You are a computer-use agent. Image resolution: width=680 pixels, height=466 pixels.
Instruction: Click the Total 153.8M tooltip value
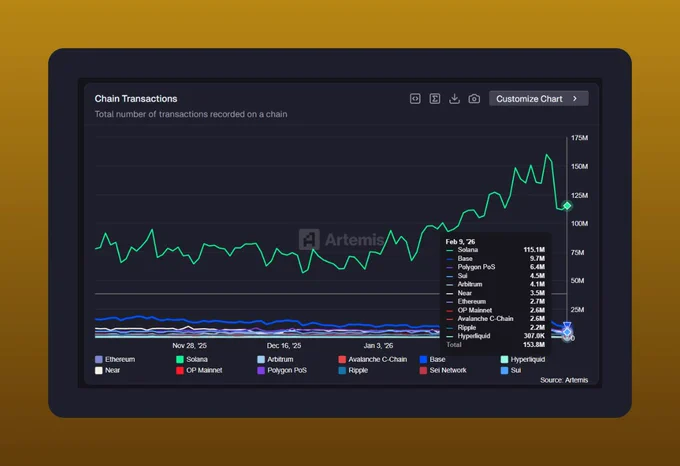coord(534,345)
